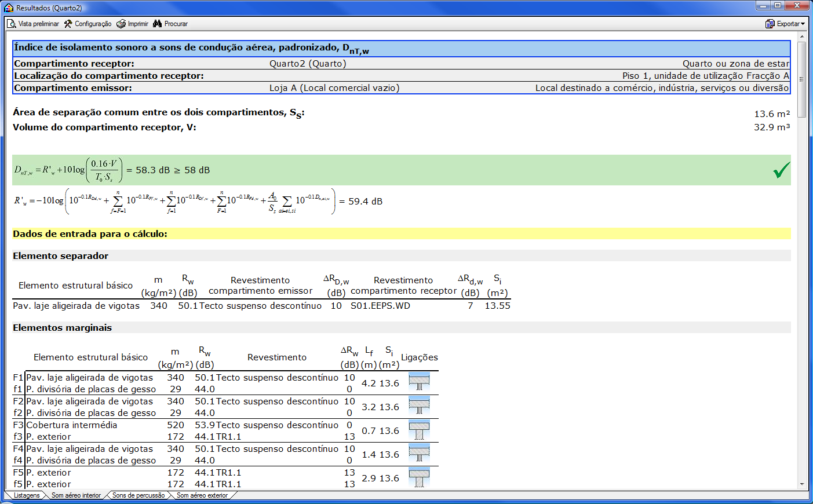Open Vista preliminar print preview
The image size is (813, 504).
33,24
